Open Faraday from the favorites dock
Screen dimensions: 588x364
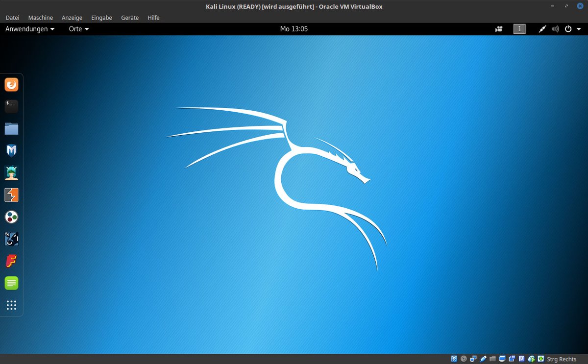point(11,261)
